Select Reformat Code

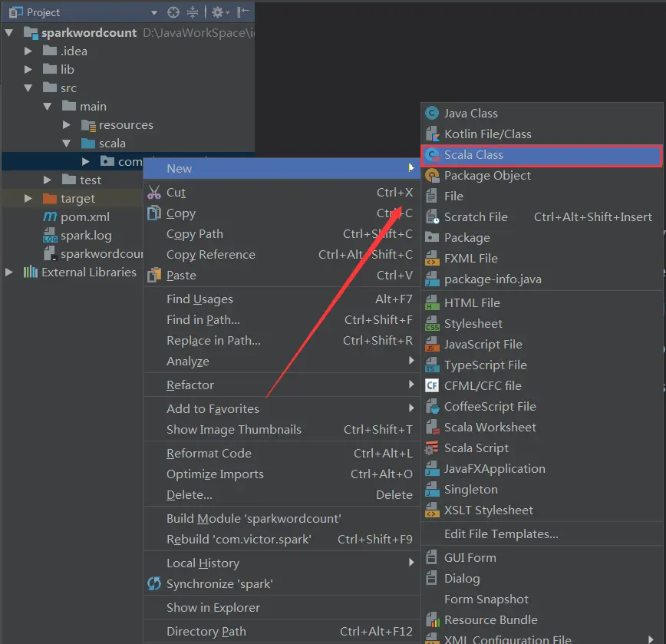(282, 454)
